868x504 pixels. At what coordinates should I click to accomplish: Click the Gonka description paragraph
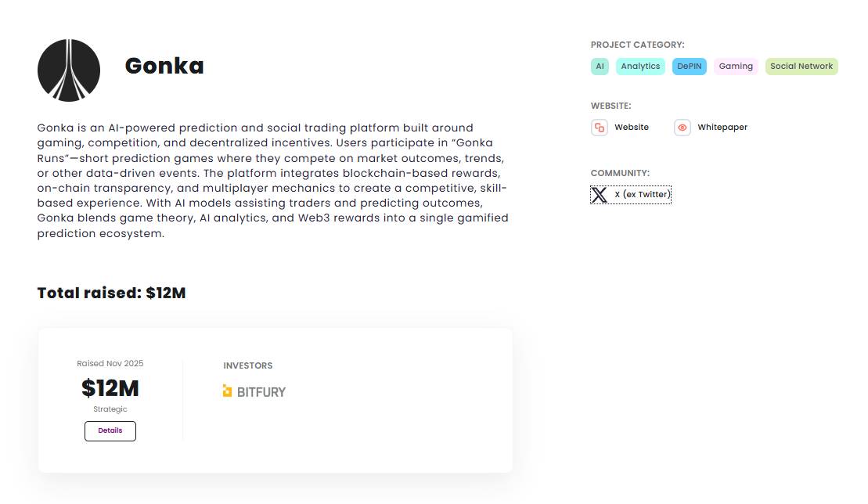[x=273, y=180]
